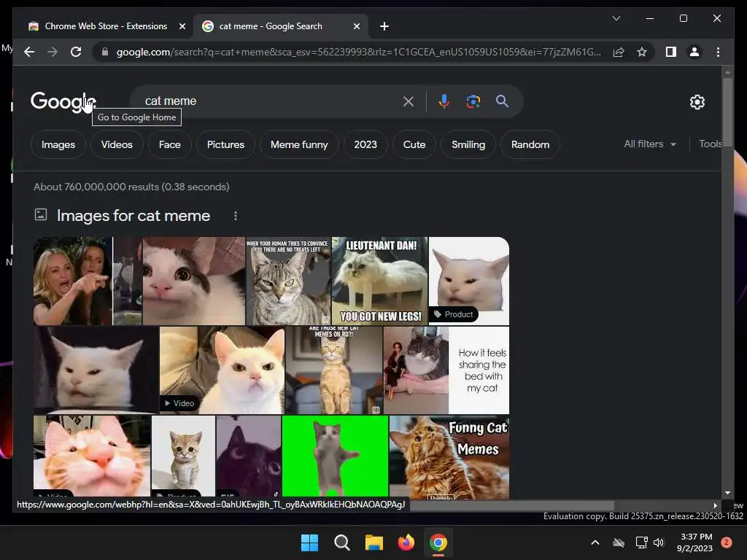747x560 pixels.
Task: Filter results by Images
Action: [58, 144]
